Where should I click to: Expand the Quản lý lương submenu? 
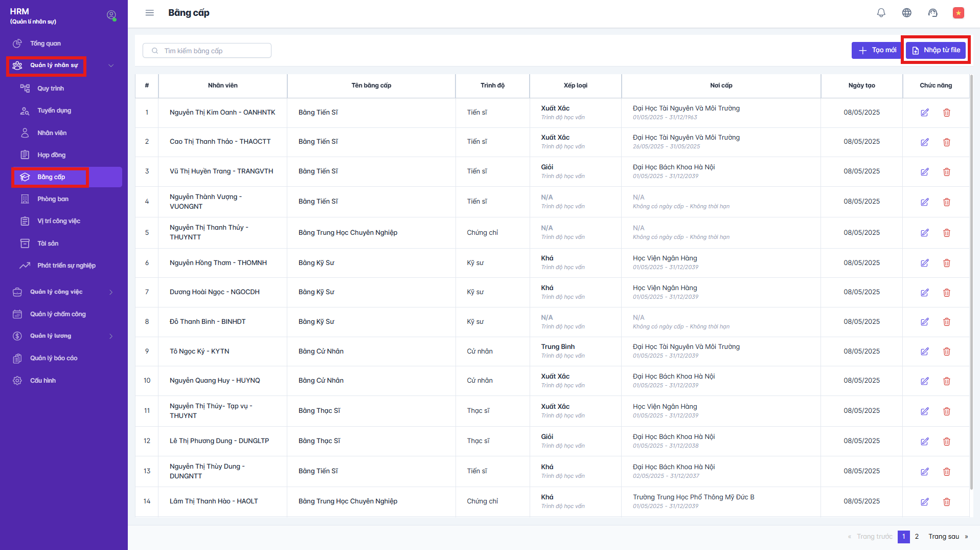click(x=111, y=336)
